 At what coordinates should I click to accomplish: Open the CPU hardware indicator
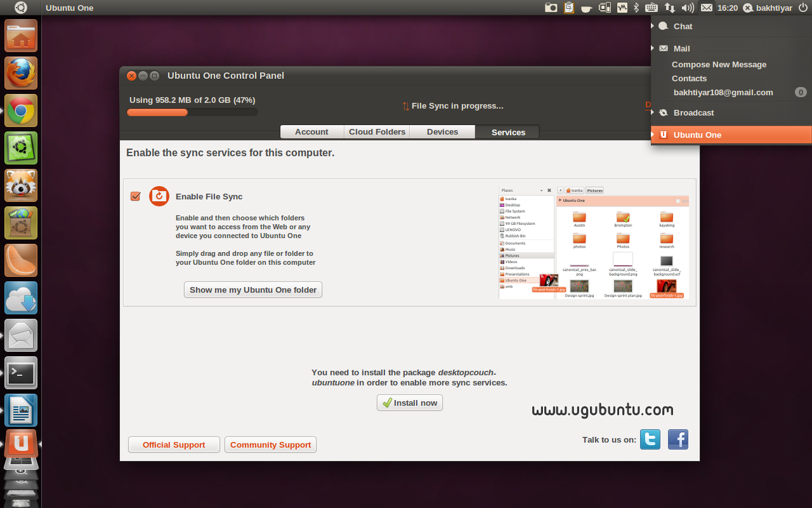(605, 8)
